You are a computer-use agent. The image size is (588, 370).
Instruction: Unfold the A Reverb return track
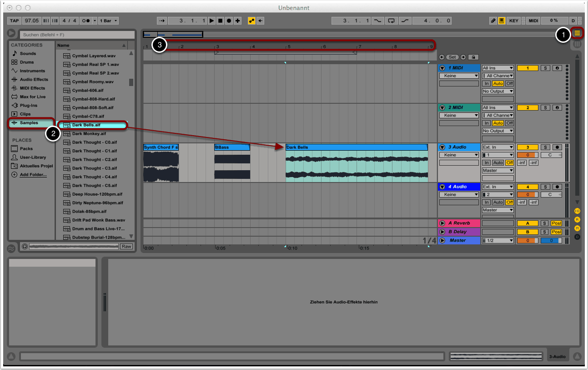point(442,223)
